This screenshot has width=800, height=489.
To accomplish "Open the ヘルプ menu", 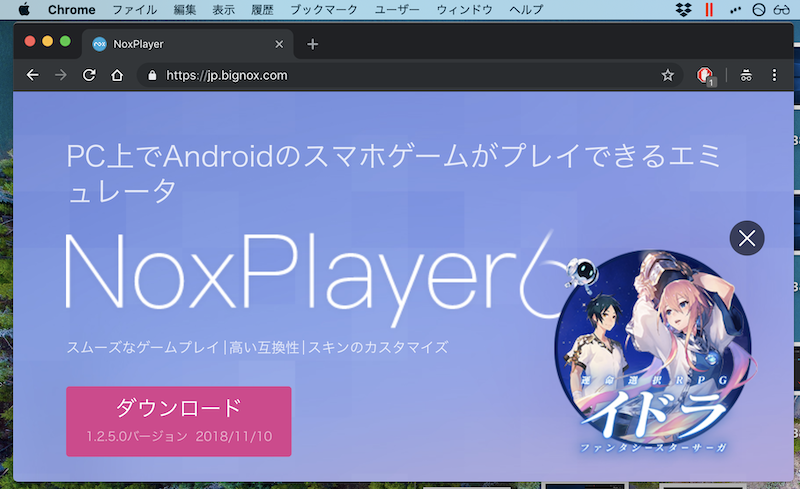I will tap(526, 10).
